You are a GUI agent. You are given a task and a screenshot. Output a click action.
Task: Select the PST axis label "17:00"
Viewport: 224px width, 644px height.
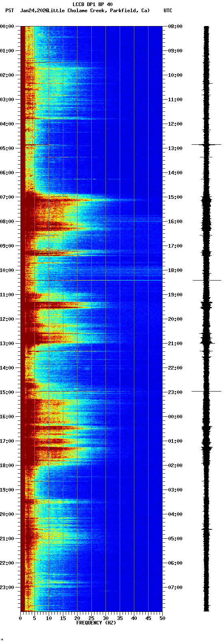[x=7, y=441]
